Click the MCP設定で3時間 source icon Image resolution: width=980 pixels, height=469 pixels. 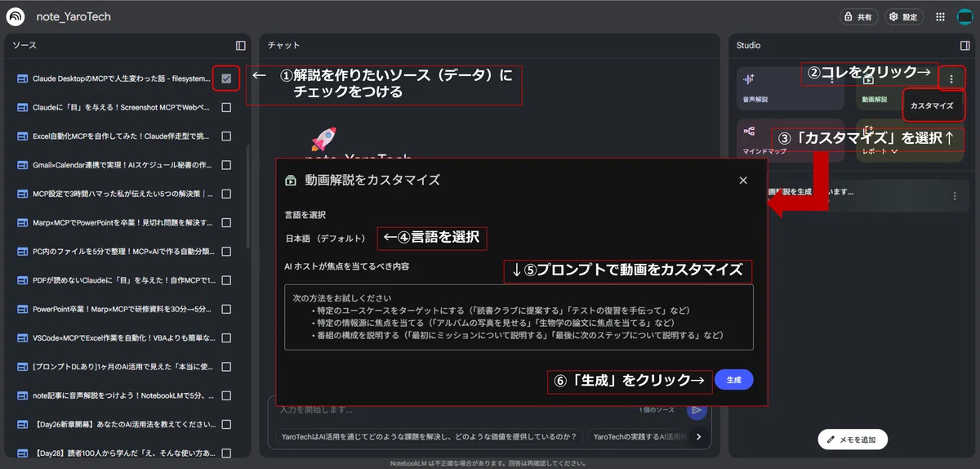point(22,194)
